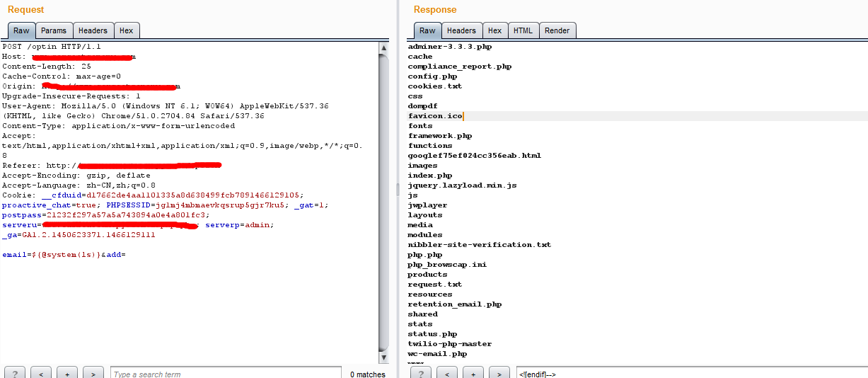The width and height of the screenshot is (868, 378).
Task: Focus the Request 'Type a search term' field
Action: pos(226,374)
